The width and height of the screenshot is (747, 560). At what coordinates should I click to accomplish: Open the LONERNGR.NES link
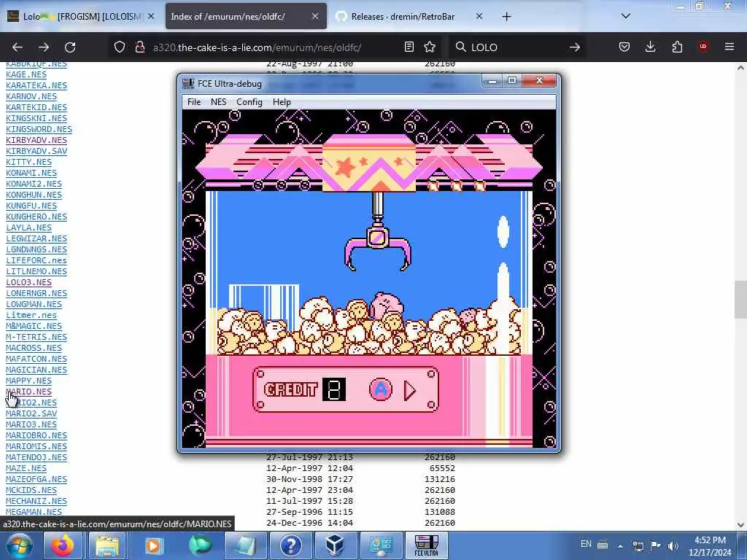click(x=36, y=293)
